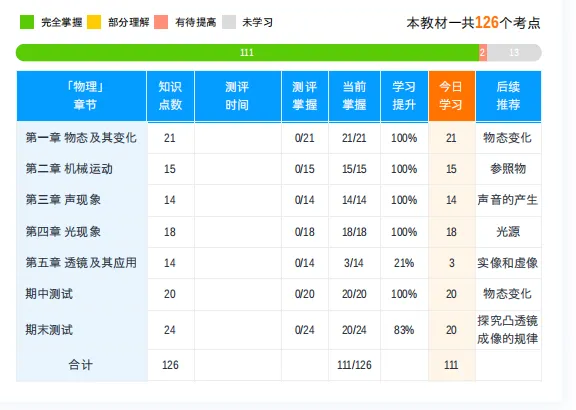Select the 第二章 机械运动 row
Screen dimensions: 576x410
click(x=279, y=169)
